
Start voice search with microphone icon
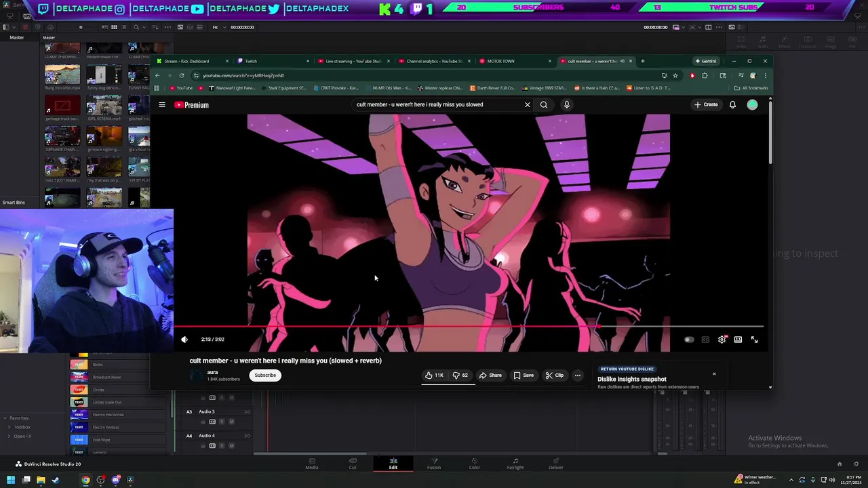pyautogui.click(x=566, y=105)
